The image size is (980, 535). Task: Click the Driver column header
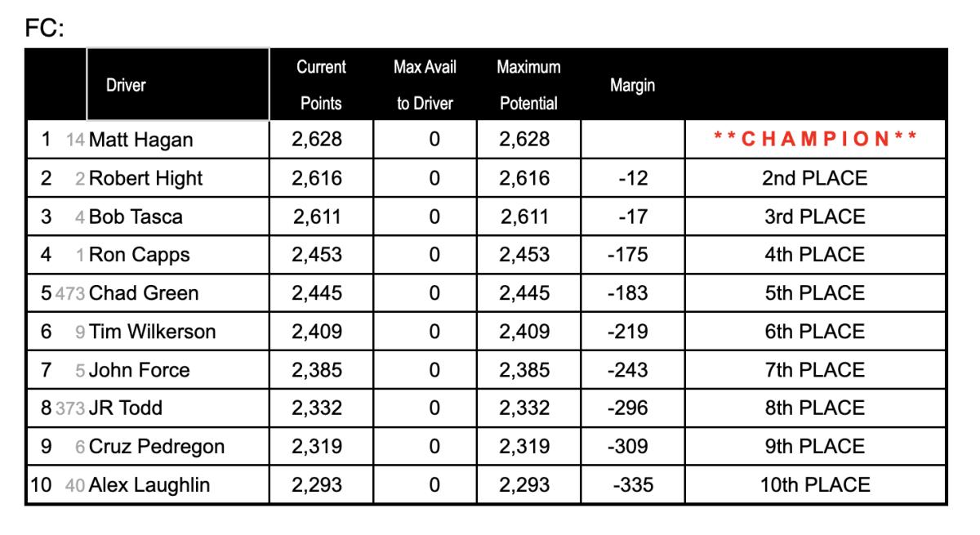(127, 85)
